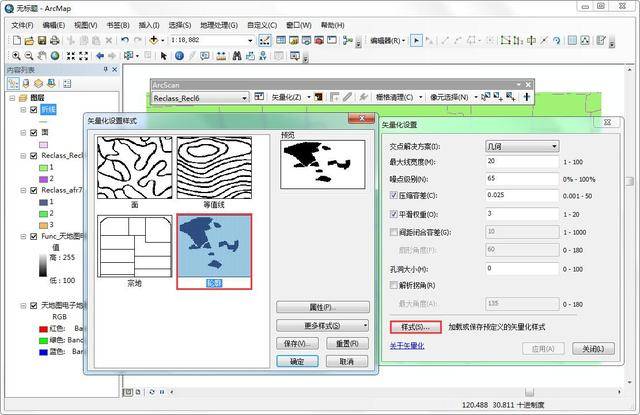Screen dimensions: 640x415
Task: Click the 保存 button in style dialog
Action: [297, 344]
